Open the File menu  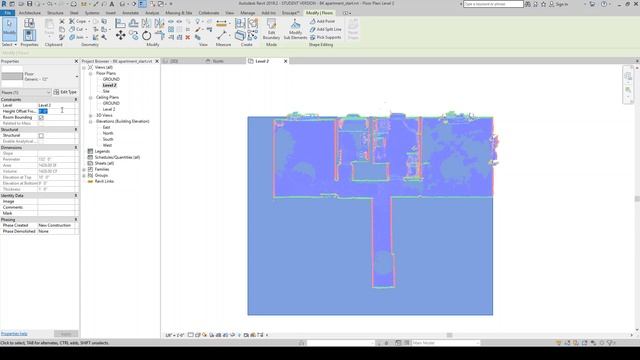pos(7,13)
